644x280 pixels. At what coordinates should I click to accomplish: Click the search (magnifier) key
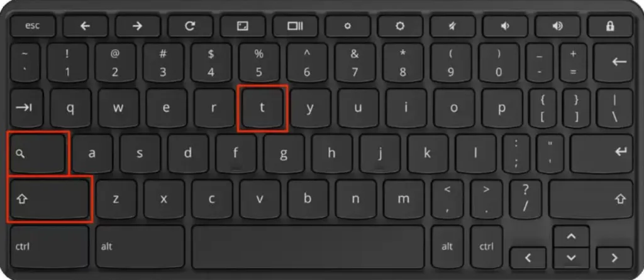point(38,153)
